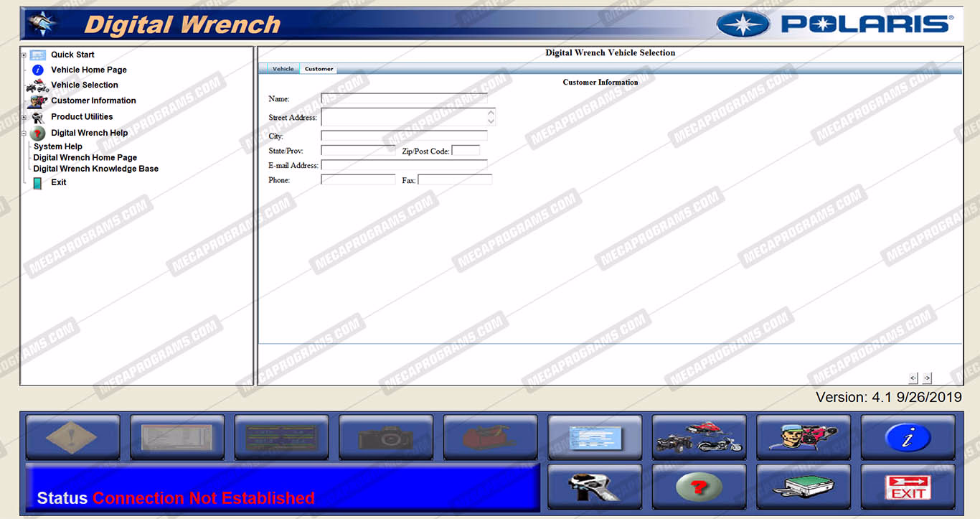Click the wrench tool button in bottom toolbar

tap(595, 487)
